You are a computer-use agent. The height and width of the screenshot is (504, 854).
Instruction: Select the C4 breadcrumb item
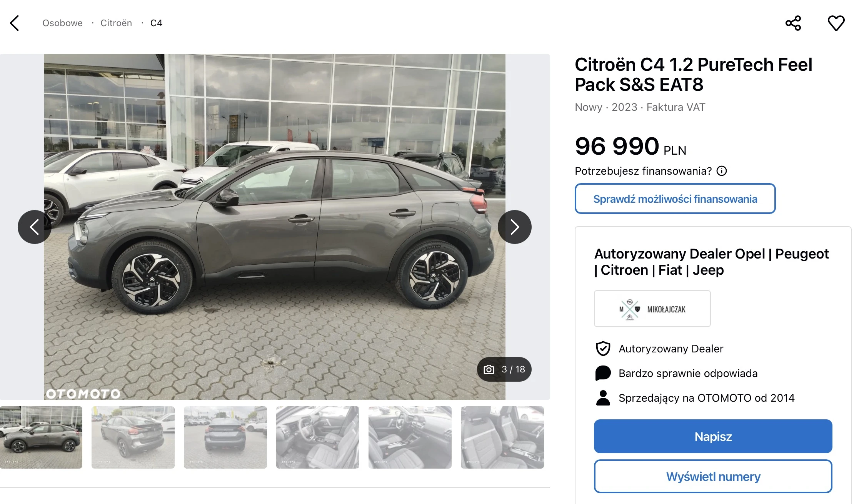(156, 23)
